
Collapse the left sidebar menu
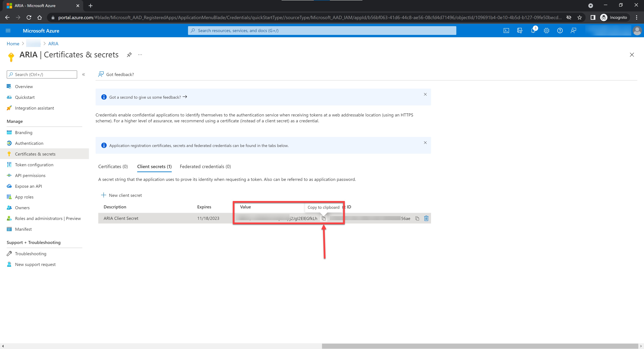tap(84, 74)
